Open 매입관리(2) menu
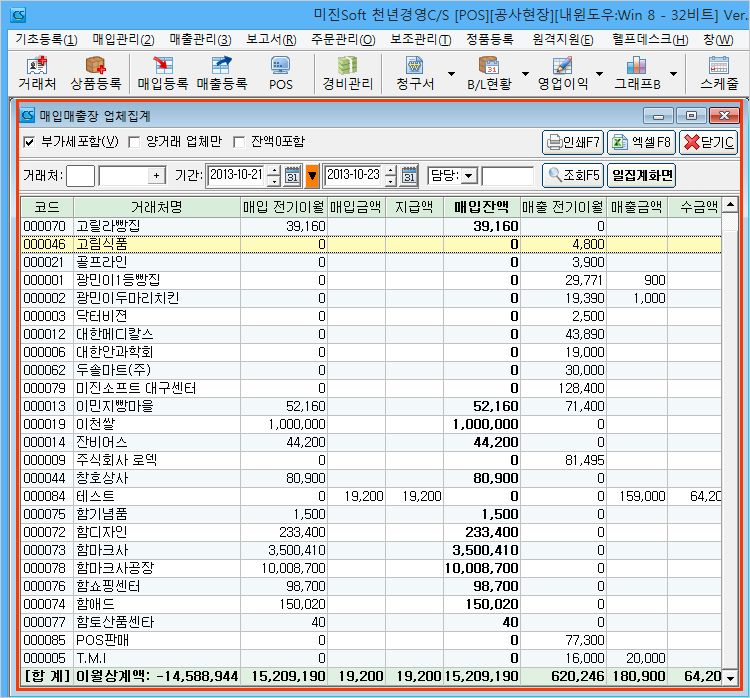Screen dimensions: 750x698 coord(123,39)
